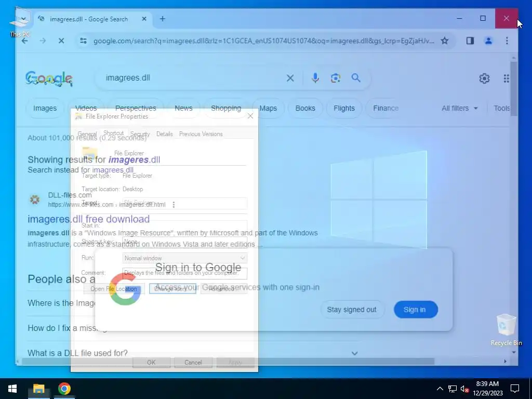Click the magnifying glass search icon
Viewport: 532px width, 399px height.
pos(356,78)
